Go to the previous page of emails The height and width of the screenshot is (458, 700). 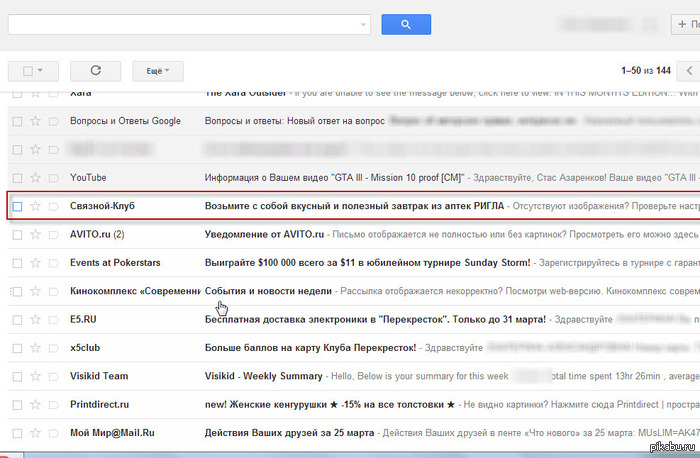click(x=688, y=71)
